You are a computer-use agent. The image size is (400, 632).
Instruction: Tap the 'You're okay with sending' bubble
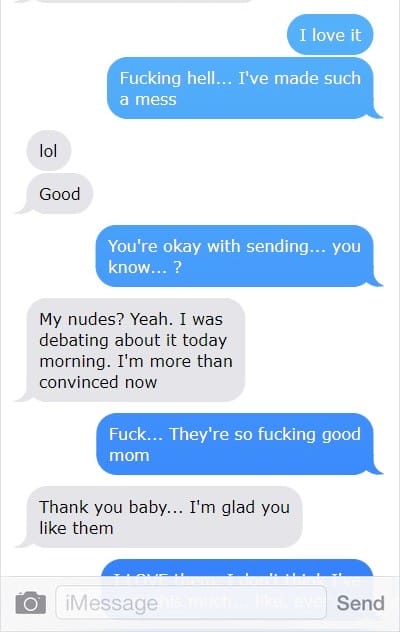pos(237,256)
